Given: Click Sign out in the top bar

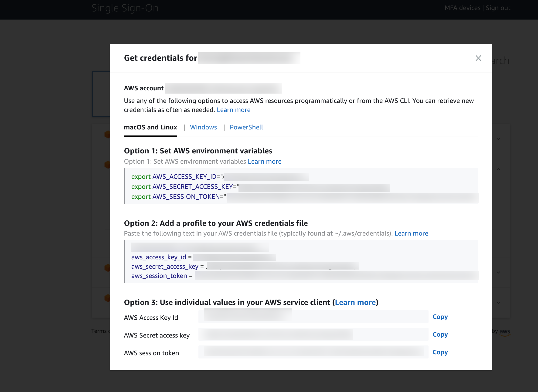Looking at the screenshot, I should 498,8.
